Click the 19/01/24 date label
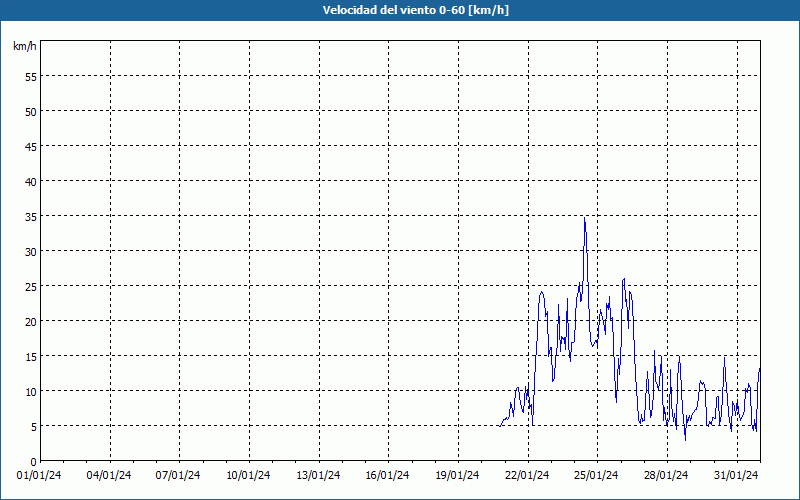The width and height of the screenshot is (800, 500). 457,476
